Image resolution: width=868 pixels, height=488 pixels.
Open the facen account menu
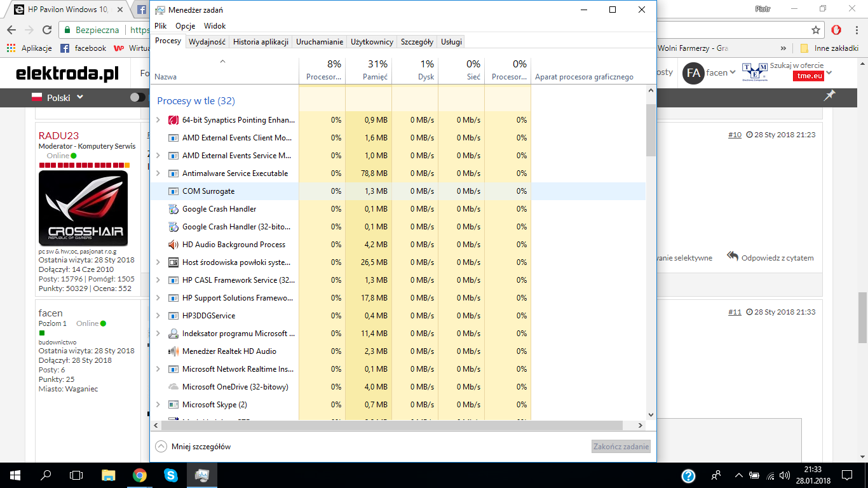point(710,73)
